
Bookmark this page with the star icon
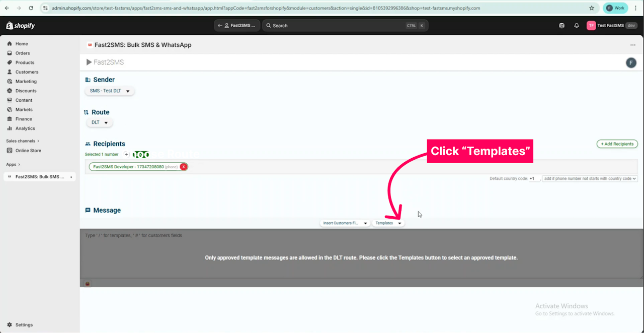click(592, 8)
